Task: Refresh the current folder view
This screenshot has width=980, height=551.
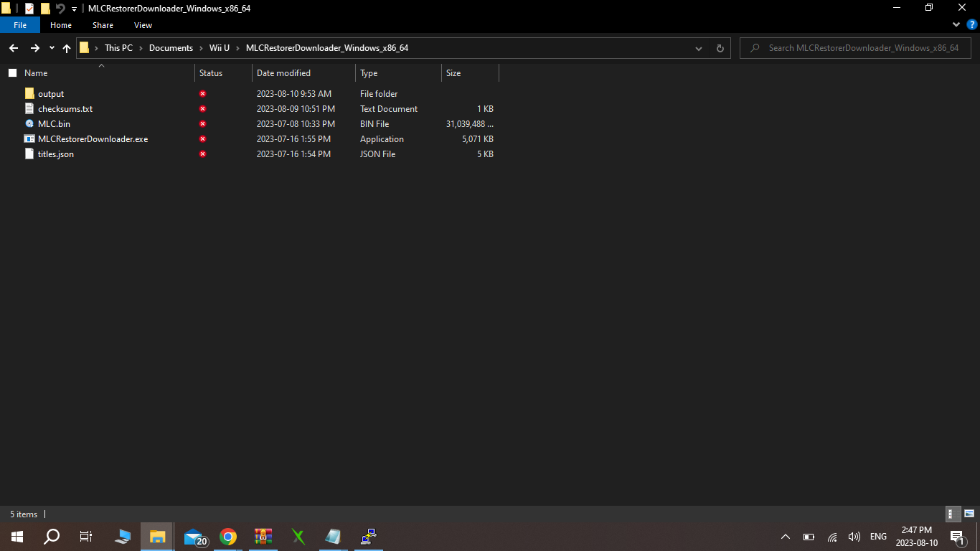Action: [x=720, y=48]
